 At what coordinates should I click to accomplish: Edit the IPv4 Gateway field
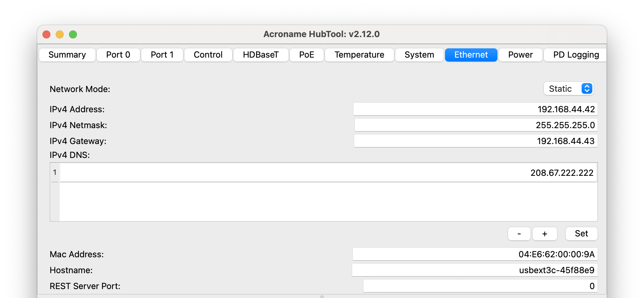[476, 141]
